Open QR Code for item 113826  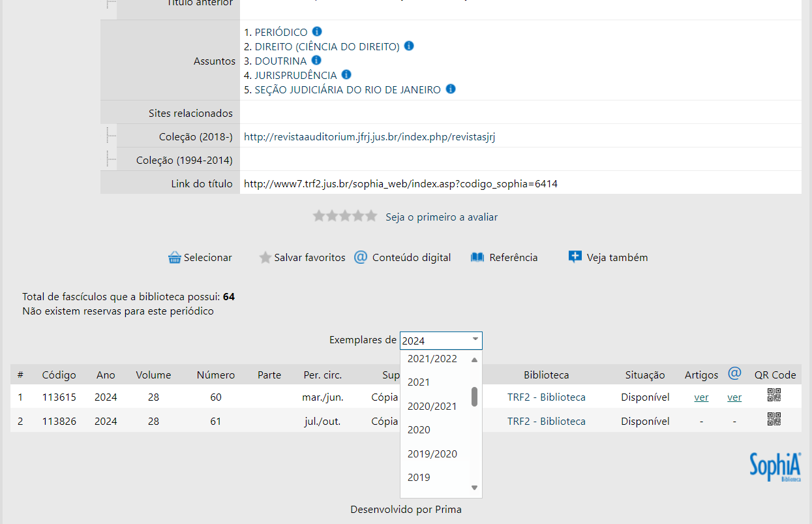(x=774, y=420)
